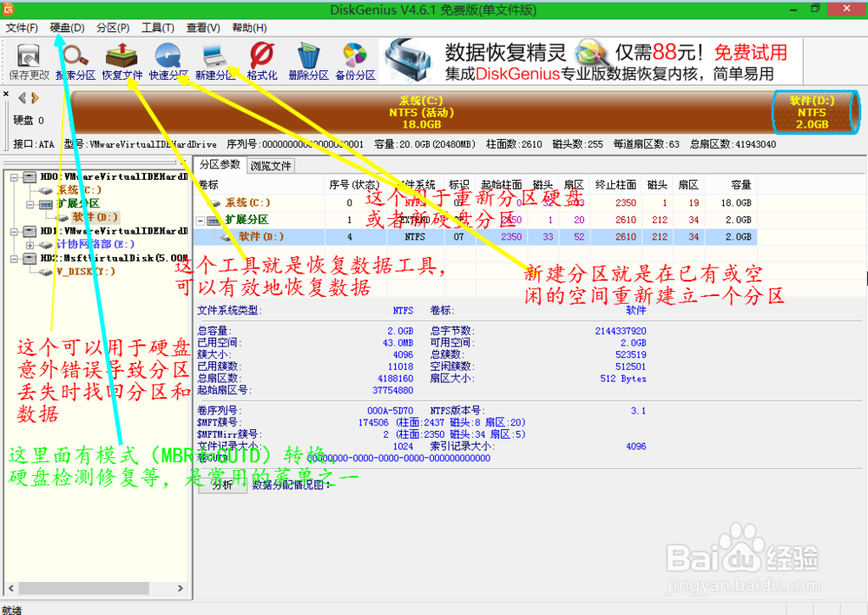Open the 分区(P) menu
This screenshot has height=615, width=868.
pos(113,28)
